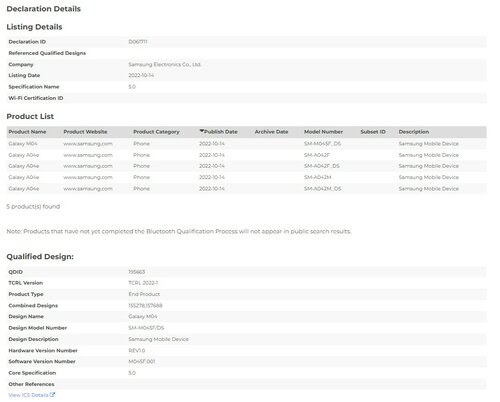Click publish date in the SM-A042M_DS row
Screen dimensions: 500x402
coord(212,189)
